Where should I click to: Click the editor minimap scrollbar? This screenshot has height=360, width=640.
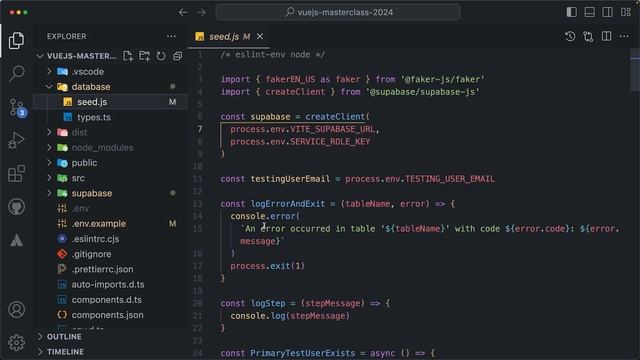[x=635, y=70]
